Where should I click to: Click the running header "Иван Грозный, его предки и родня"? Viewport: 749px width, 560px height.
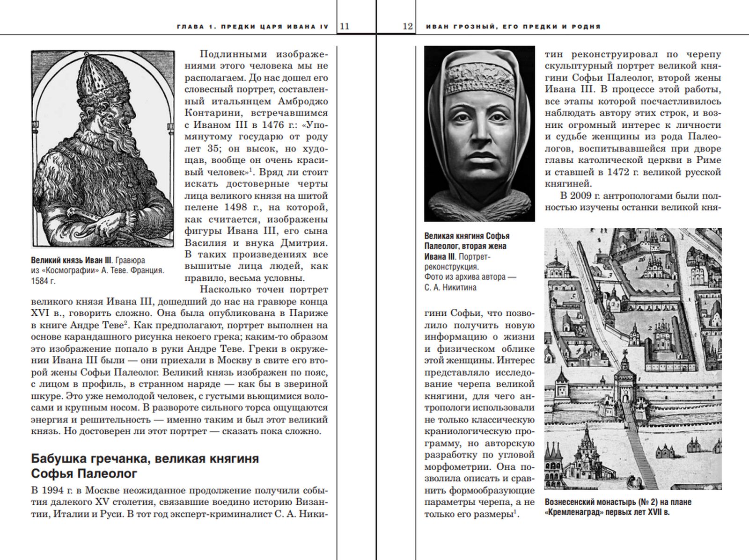tap(513, 27)
